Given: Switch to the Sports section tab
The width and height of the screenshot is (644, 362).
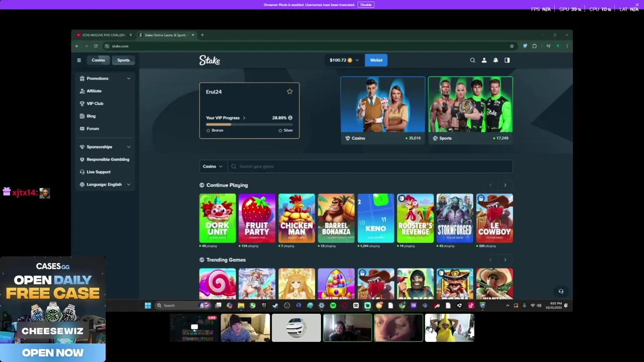Looking at the screenshot, I should [x=123, y=60].
